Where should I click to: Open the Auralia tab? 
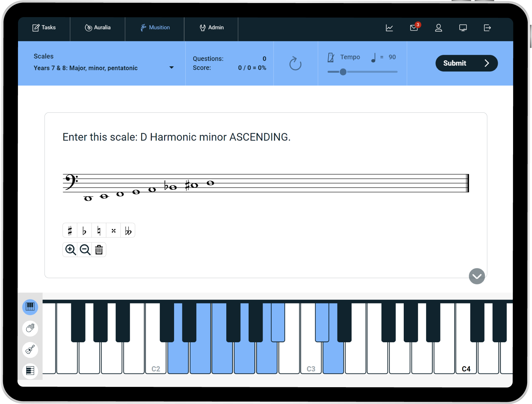click(98, 28)
